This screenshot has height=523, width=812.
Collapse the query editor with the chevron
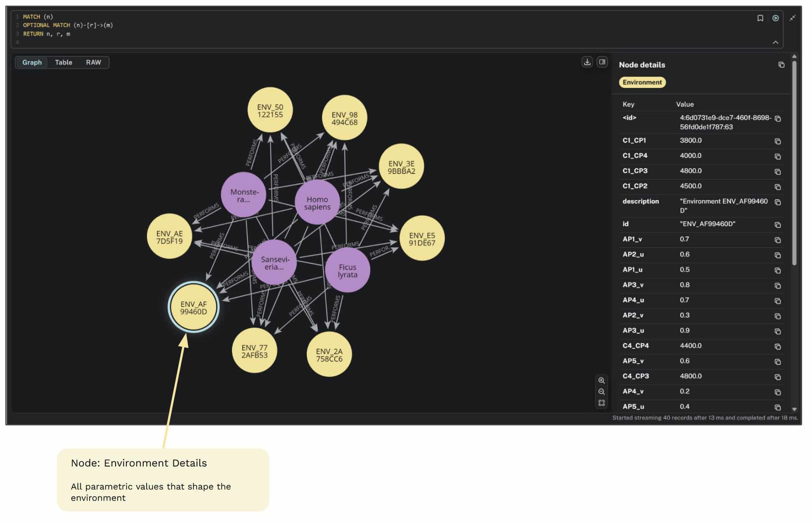pyautogui.click(x=775, y=42)
